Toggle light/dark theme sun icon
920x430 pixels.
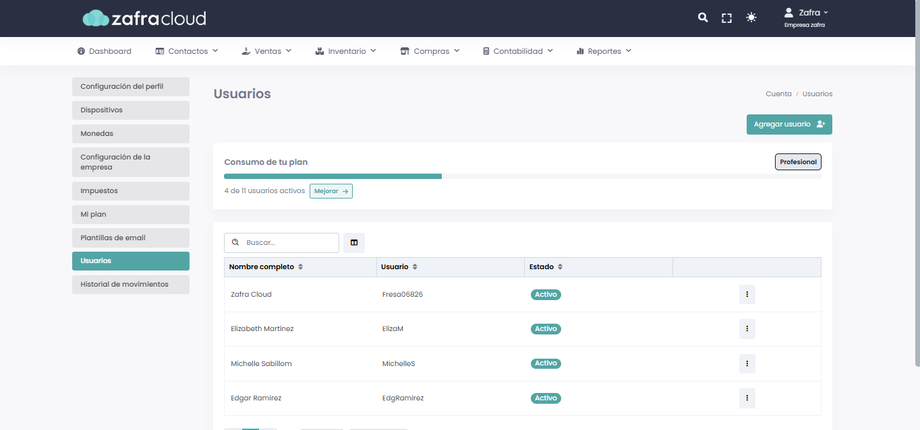point(752,18)
